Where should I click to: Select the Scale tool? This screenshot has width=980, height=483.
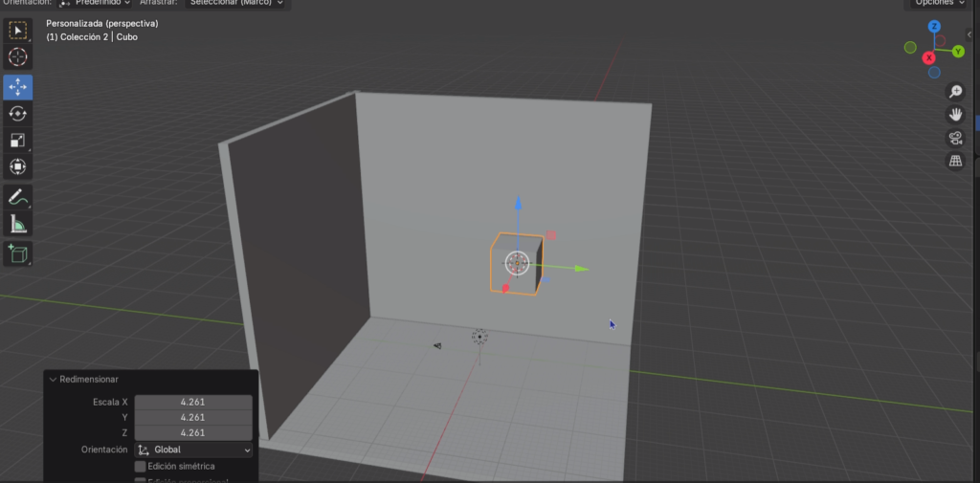pos(17,141)
